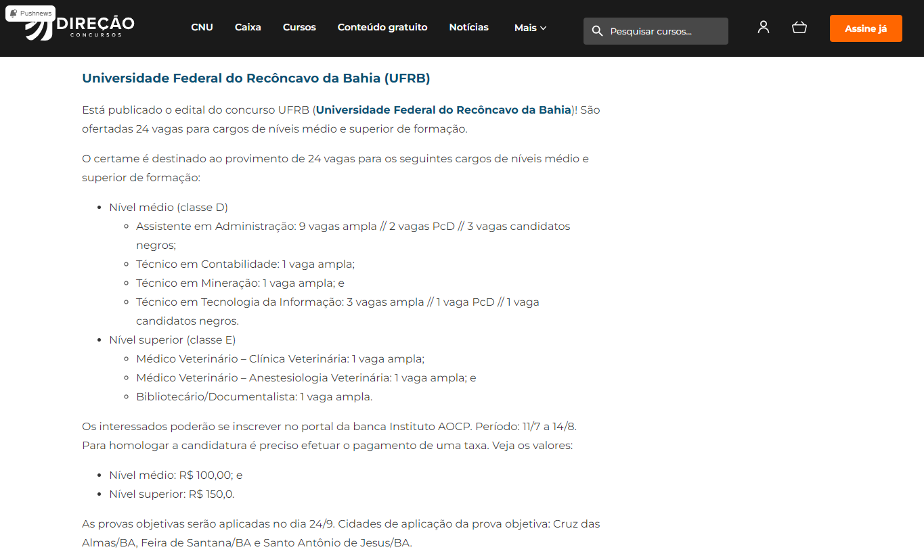Click the 'Nível médio: R$ 100,00' fee item
924x560 pixels.
tap(175, 475)
